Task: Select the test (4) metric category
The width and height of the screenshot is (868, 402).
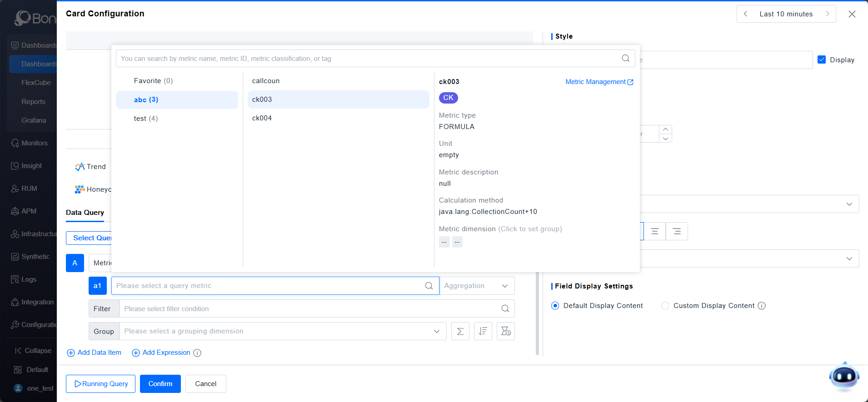Action: pyautogui.click(x=146, y=119)
